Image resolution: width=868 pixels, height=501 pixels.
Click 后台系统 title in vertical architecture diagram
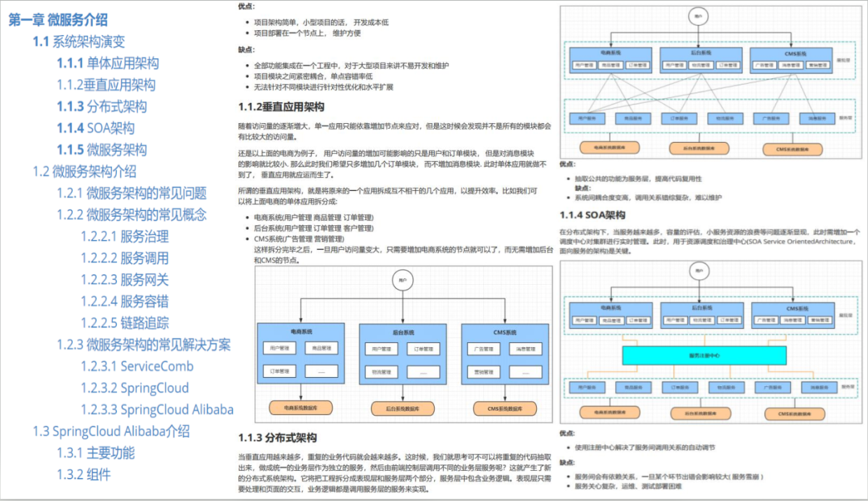click(x=403, y=332)
